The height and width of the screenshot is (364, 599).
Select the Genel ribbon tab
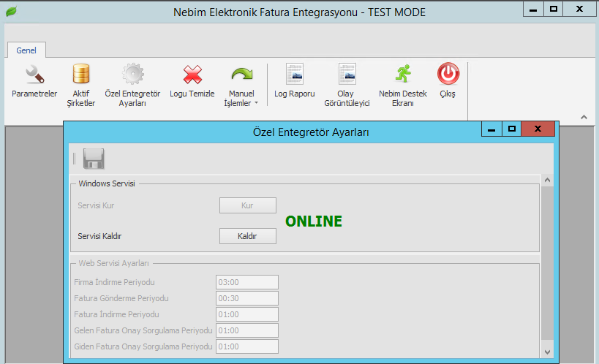click(x=26, y=50)
